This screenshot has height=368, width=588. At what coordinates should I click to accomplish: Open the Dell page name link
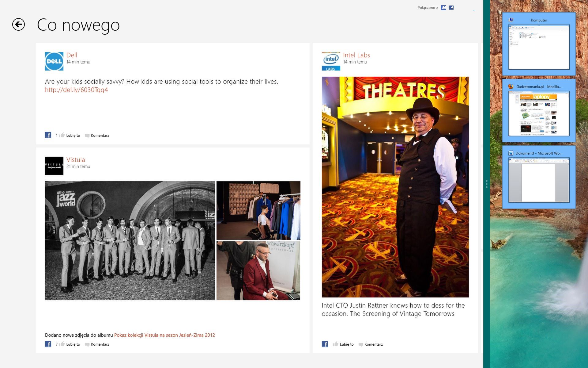click(72, 55)
